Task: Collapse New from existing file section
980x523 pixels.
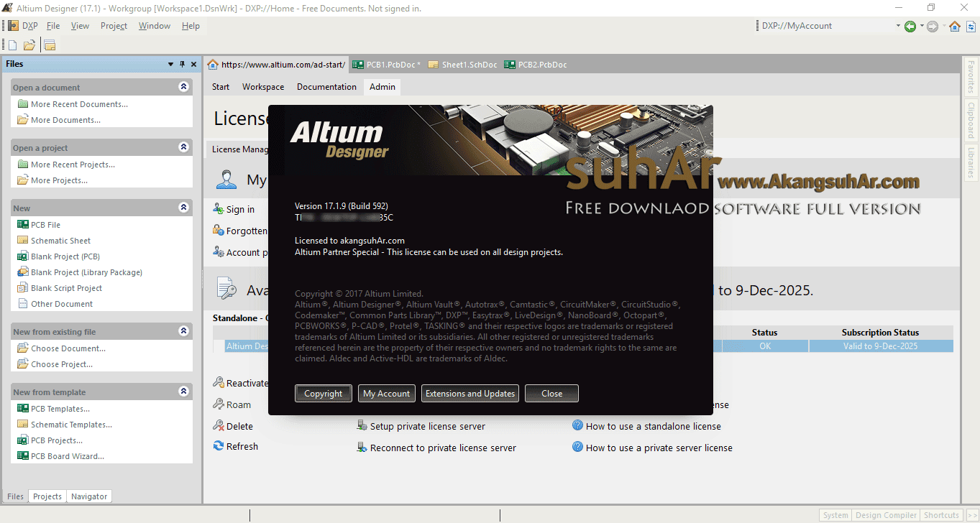Action: 183,331
